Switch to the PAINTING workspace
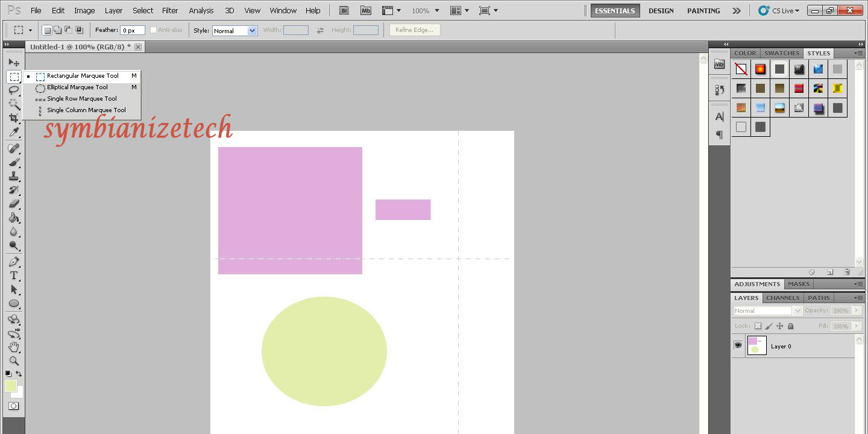This screenshot has width=868, height=434. [x=703, y=10]
